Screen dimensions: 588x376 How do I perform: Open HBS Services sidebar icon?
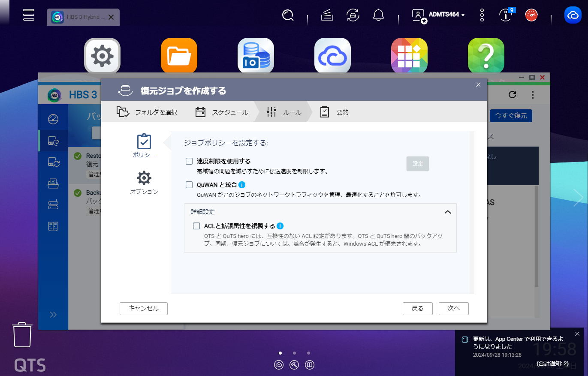click(53, 226)
